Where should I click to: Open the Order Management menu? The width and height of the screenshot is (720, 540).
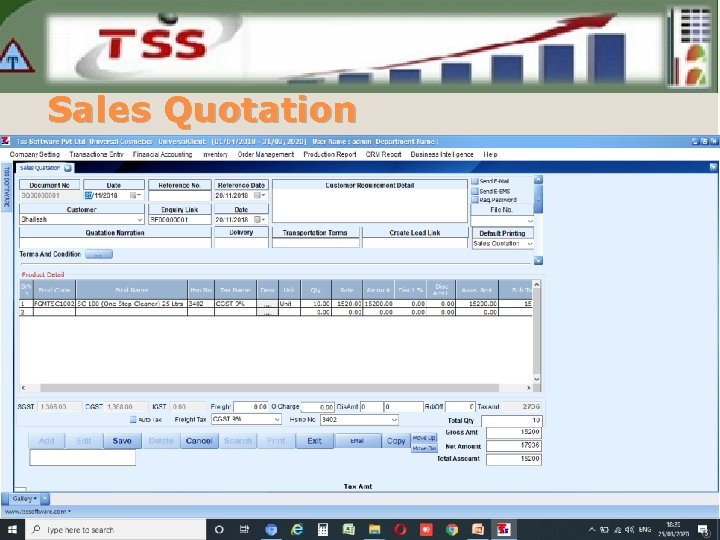coord(265,154)
